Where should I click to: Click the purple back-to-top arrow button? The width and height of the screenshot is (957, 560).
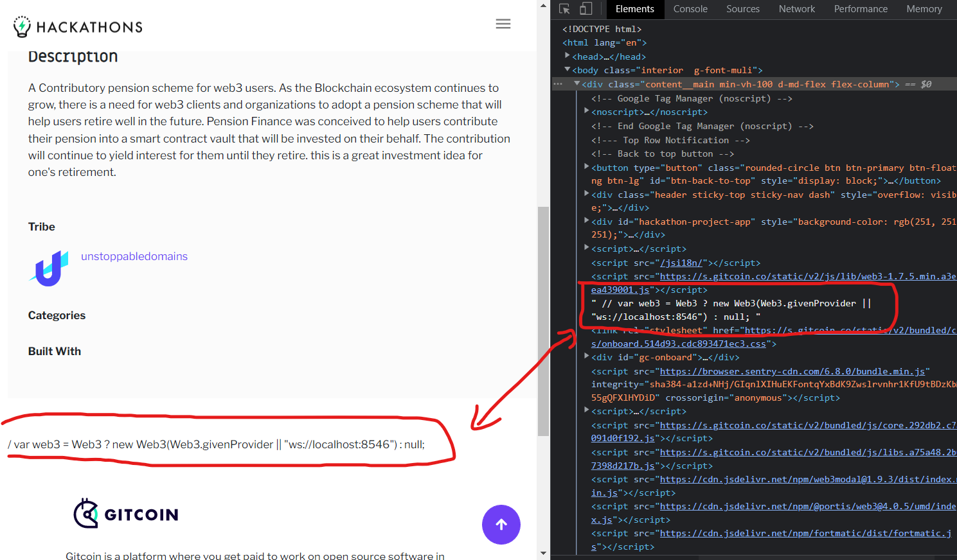point(501,525)
